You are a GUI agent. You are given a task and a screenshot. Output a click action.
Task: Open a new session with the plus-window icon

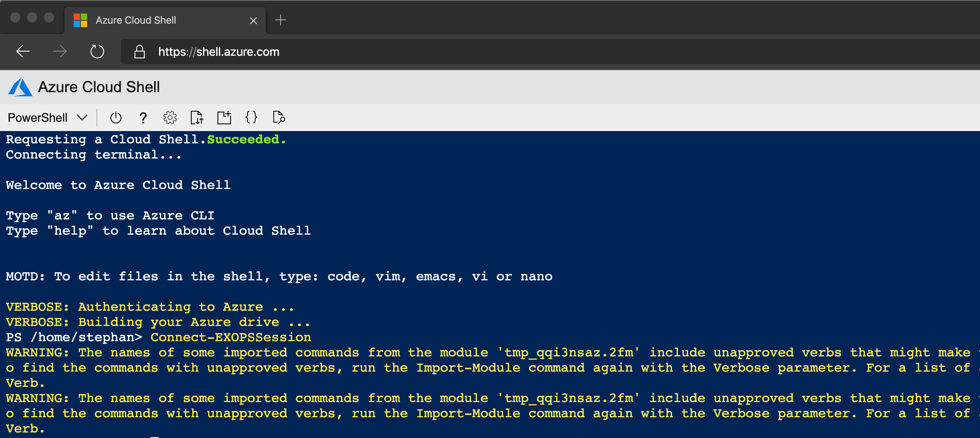224,118
